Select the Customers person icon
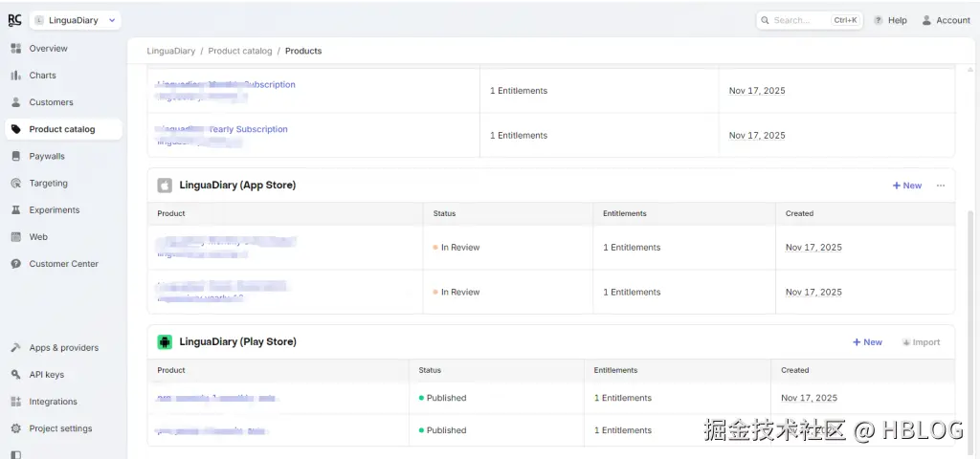Screen dimensions: 980x459 [15, 102]
